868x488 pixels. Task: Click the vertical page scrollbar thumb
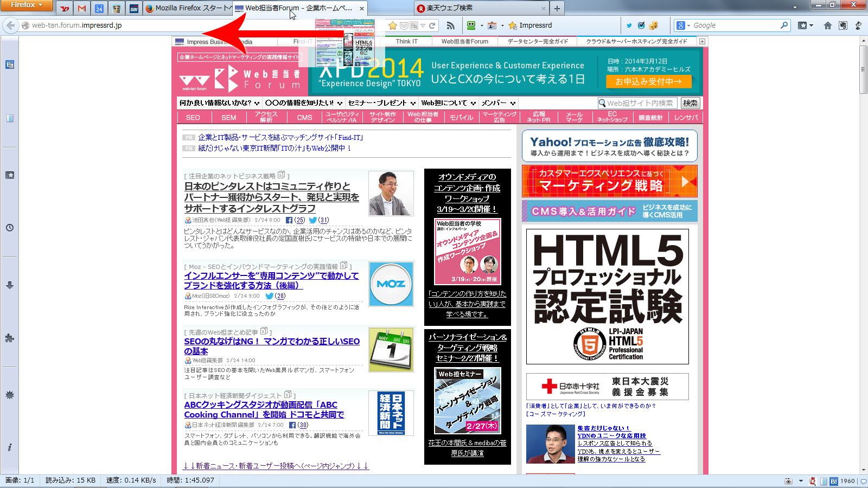[x=863, y=70]
